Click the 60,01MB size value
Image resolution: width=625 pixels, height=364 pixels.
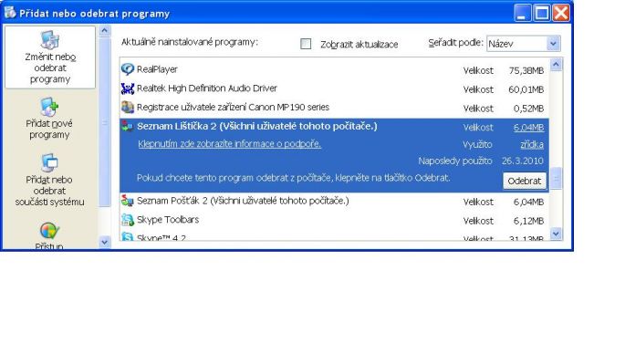(526, 89)
